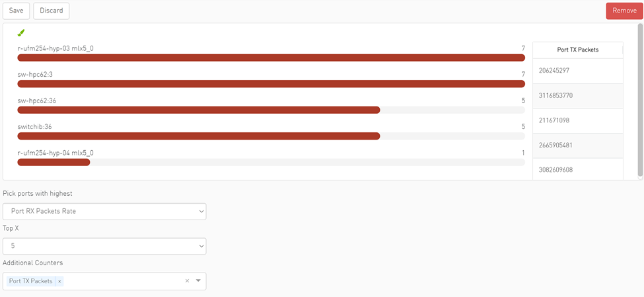The width and height of the screenshot is (644, 297).
Task: Expand the Top X dropdown
Action: click(x=104, y=246)
